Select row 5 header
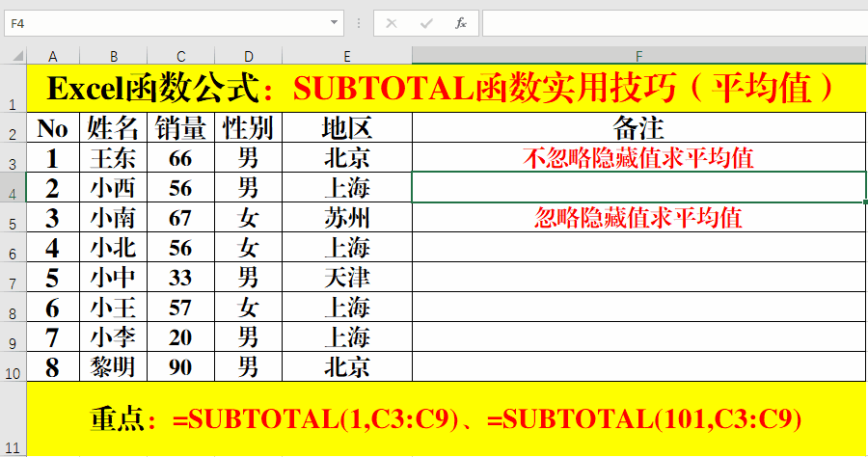This screenshot has width=868, height=457. tap(13, 217)
